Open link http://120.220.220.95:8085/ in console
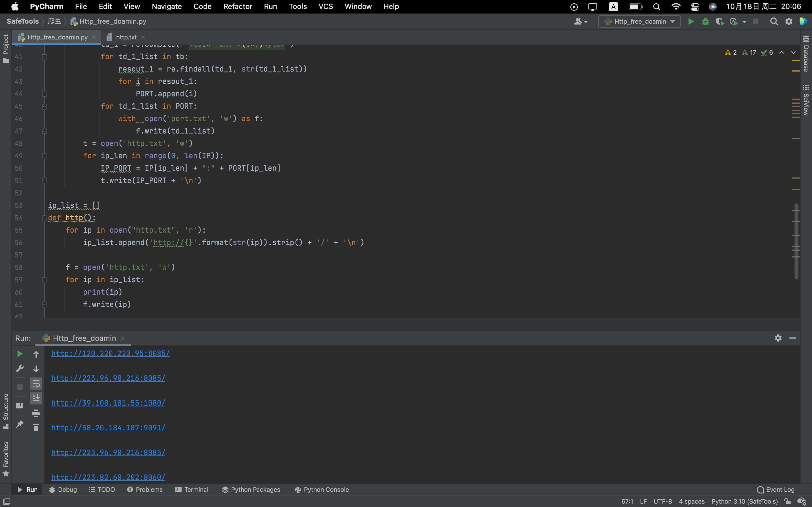 [111, 353]
